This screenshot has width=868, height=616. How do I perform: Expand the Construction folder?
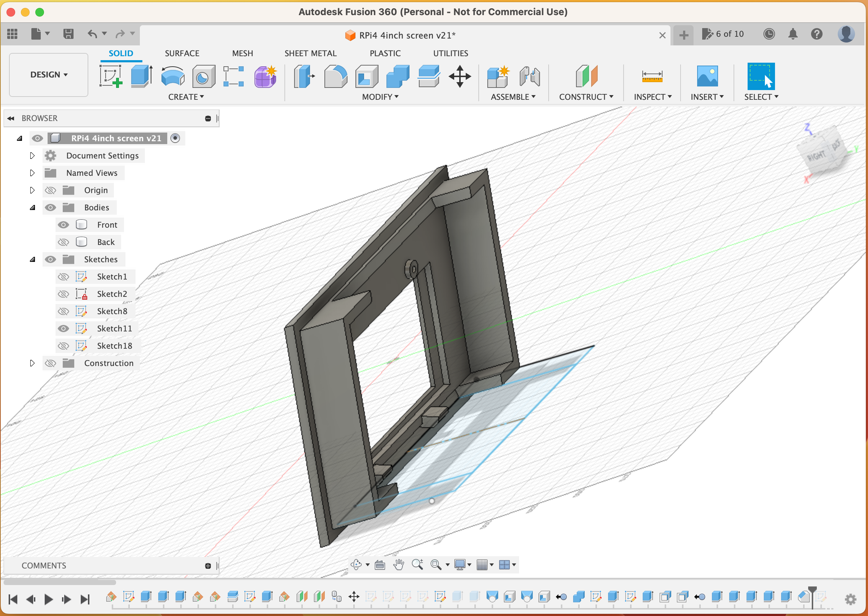click(x=31, y=363)
